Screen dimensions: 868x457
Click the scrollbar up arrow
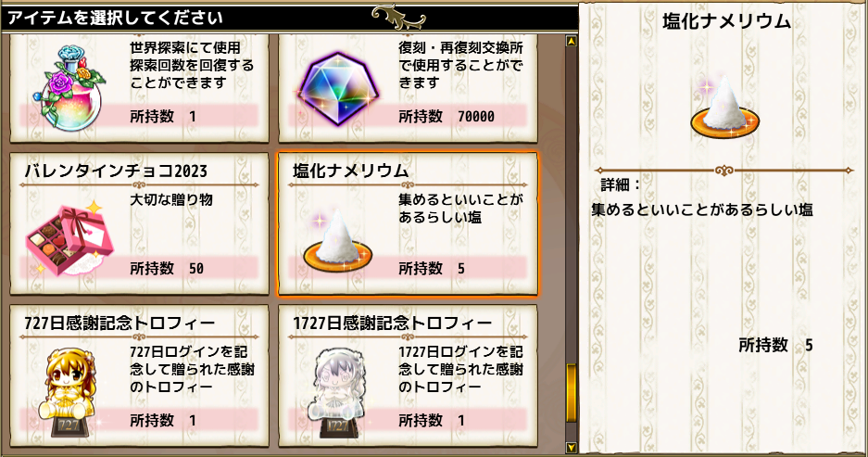(x=572, y=41)
